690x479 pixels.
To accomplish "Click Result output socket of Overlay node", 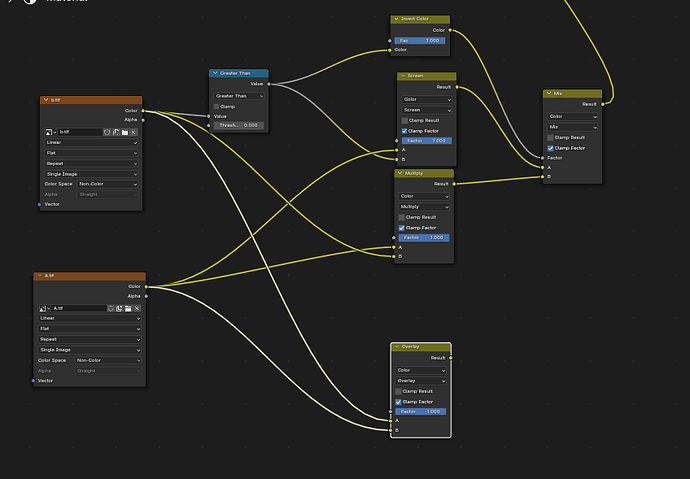I will click(x=451, y=358).
